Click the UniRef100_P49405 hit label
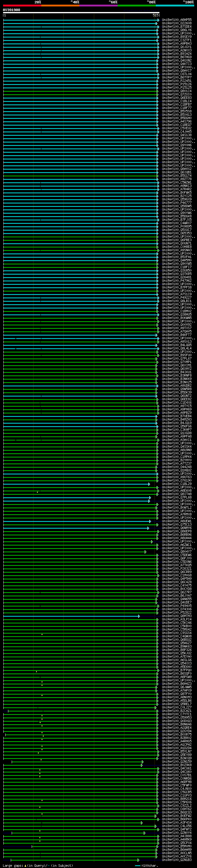 click(177, 606)
